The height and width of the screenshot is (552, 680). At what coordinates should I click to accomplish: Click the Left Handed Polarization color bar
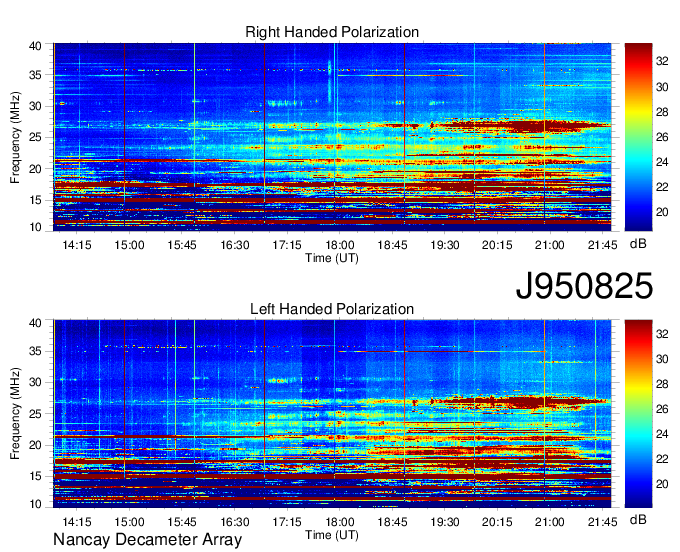point(638,414)
